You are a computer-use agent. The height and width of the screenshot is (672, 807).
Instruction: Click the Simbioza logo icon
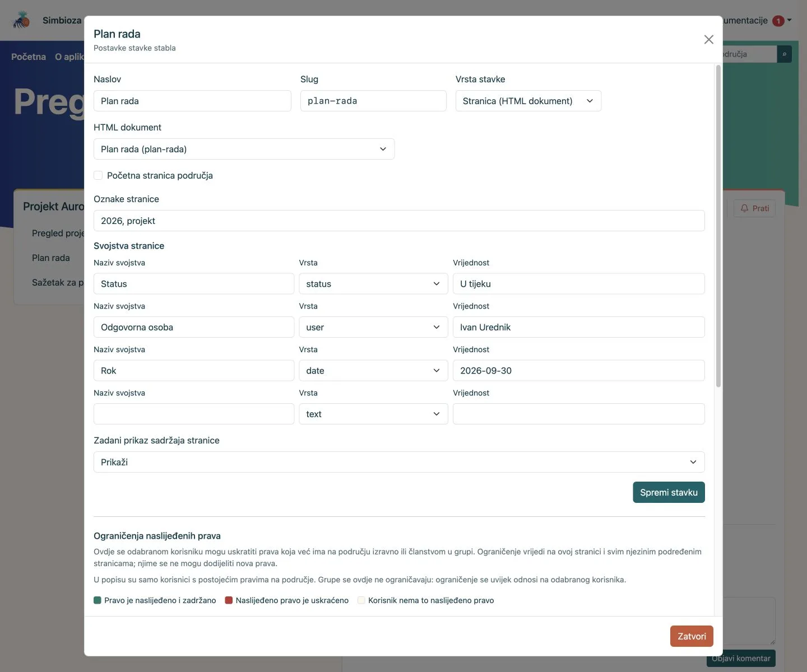[x=21, y=20]
